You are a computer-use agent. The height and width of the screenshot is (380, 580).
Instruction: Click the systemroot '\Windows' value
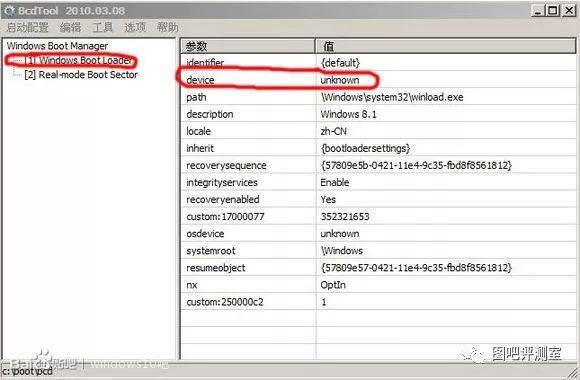pyautogui.click(x=342, y=250)
